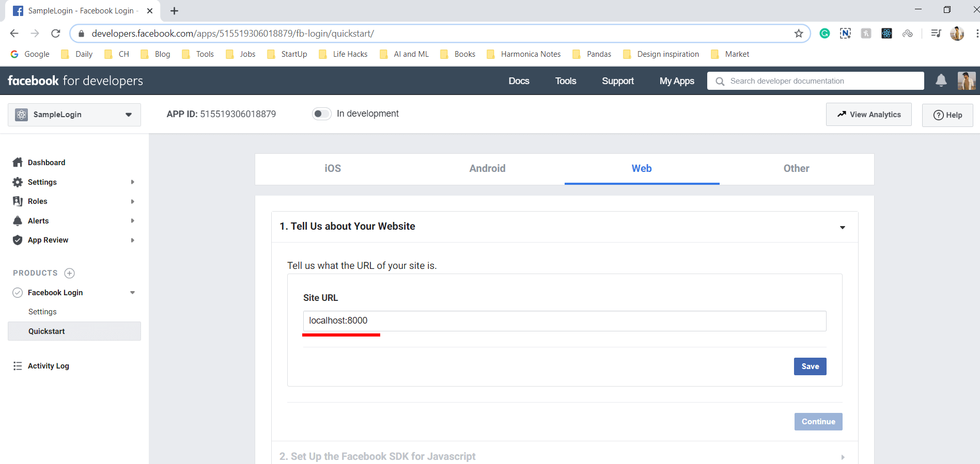Open the Design inspiration bookmarks folder

661,54
